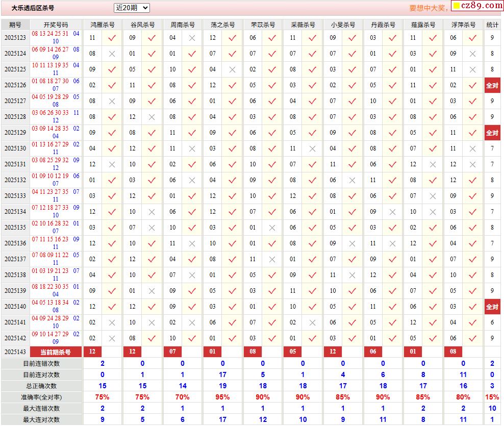Click the red checkmark for 鸿雁杀号 in row 2025123
Image resolution: width=504 pixels, height=426 pixels.
(112, 38)
